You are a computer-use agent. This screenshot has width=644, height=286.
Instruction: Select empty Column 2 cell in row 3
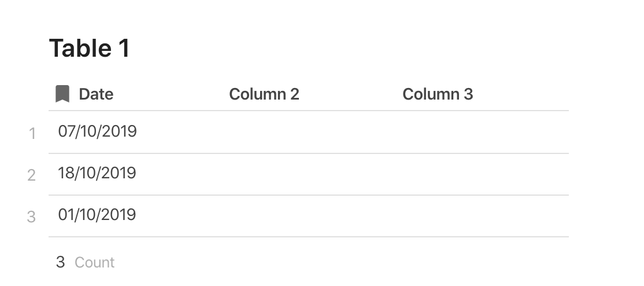tap(309, 215)
